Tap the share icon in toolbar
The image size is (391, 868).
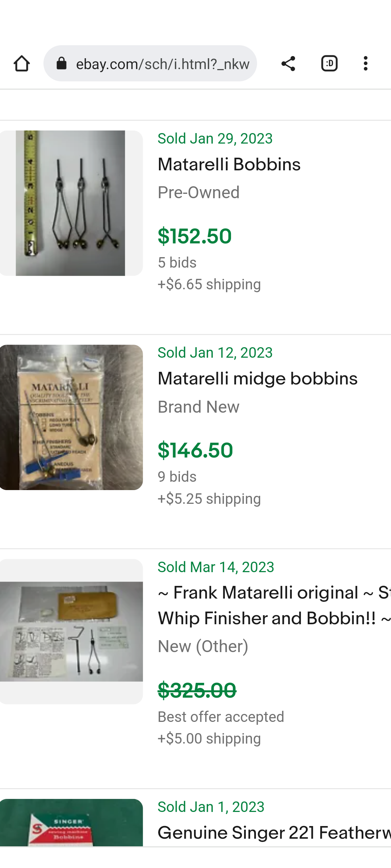pyautogui.click(x=288, y=64)
